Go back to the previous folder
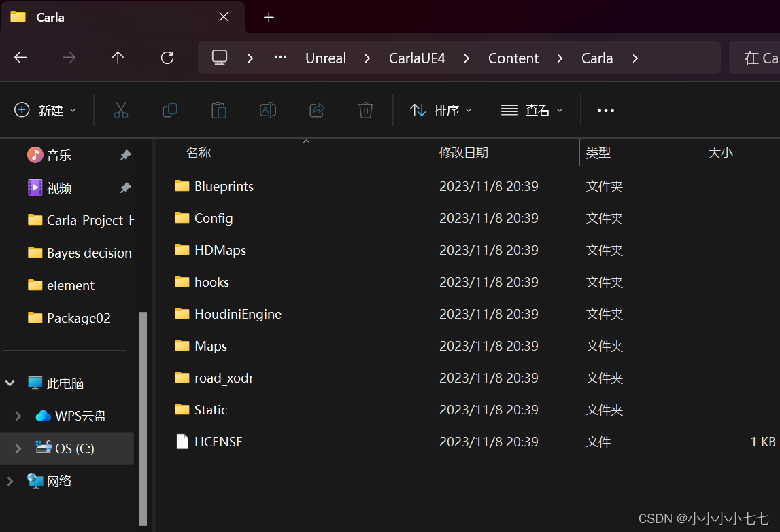The image size is (780, 532). tap(20, 58)
